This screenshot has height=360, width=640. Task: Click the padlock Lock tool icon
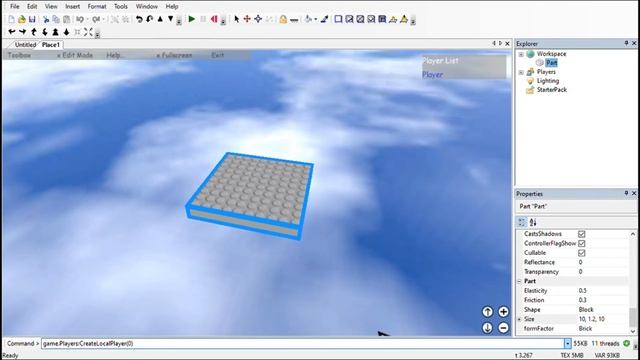283,19
